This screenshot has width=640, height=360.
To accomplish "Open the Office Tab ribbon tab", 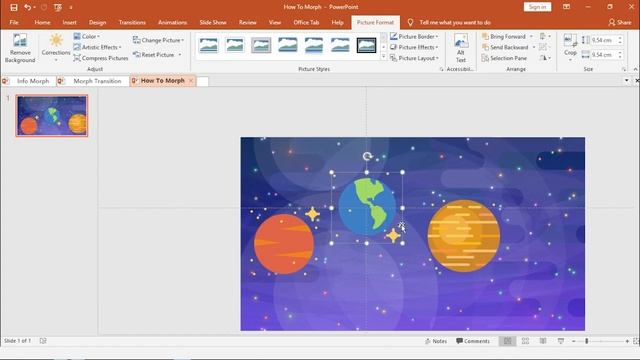I will click(306, 22).
